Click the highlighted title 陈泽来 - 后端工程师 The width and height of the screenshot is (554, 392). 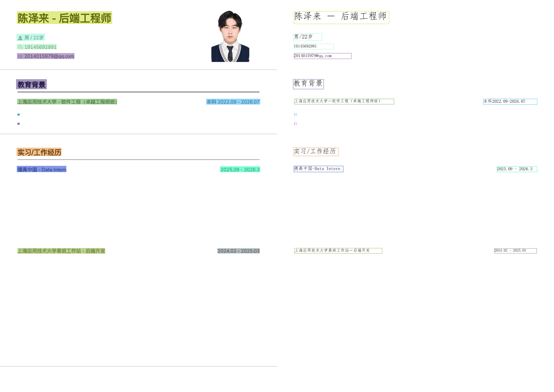[x=64, y=18]
